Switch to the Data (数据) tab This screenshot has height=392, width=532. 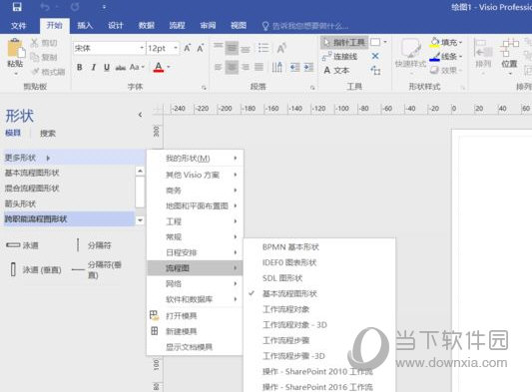(x=147, y=26)
